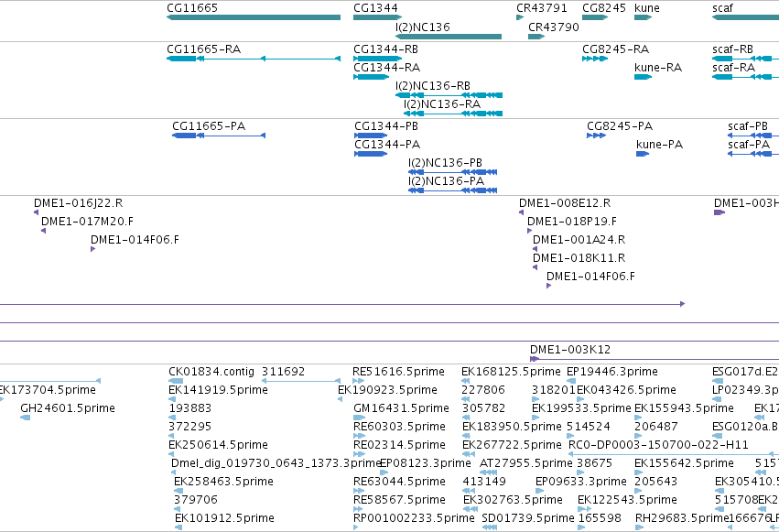The width and height of the screenshot is (779, 532).
Task: Click the CG11665 gene label
Action: coord(191,8)
